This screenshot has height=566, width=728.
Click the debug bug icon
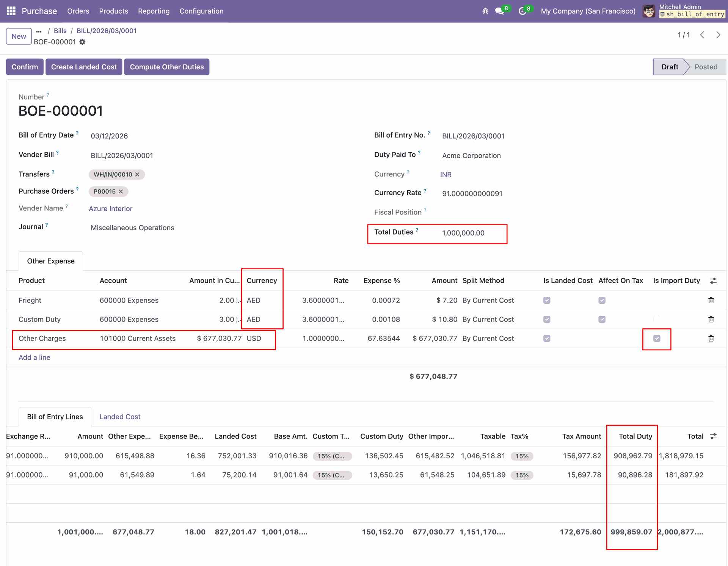coord(485,11)
